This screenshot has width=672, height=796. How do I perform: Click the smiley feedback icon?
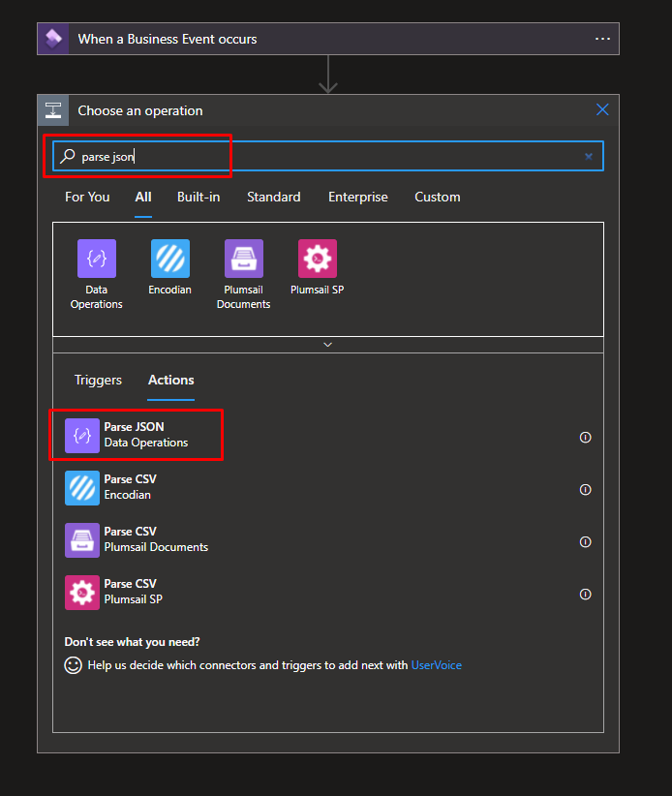click(73, 665)
